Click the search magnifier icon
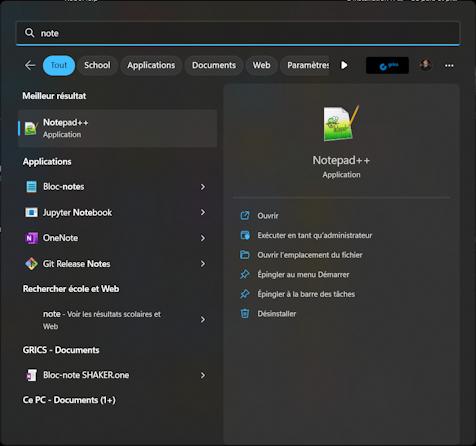This screenshot has width=476, height=446. (x=30, y=33)
